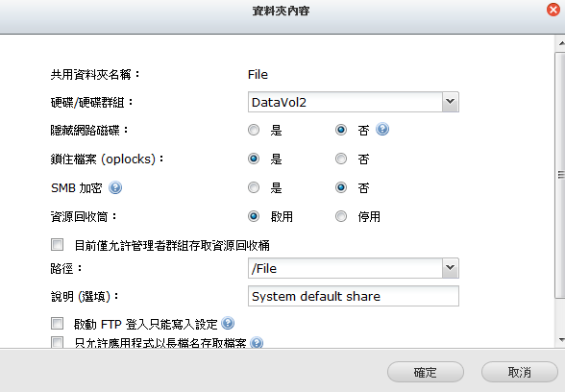Screen dimensions: 565x392
Task: Open help for long filename access option
Action: coord(257,343)
